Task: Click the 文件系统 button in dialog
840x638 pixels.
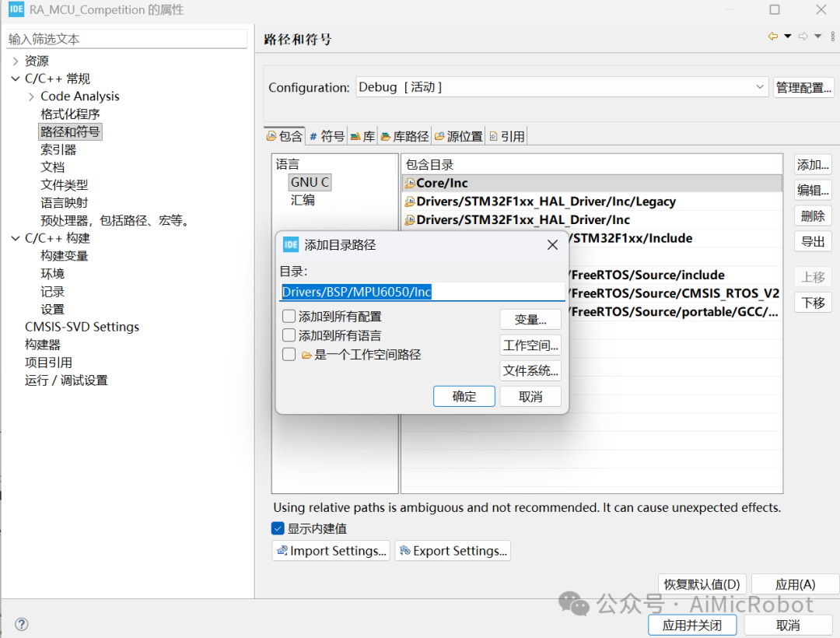Action: (x=530, y=370)
